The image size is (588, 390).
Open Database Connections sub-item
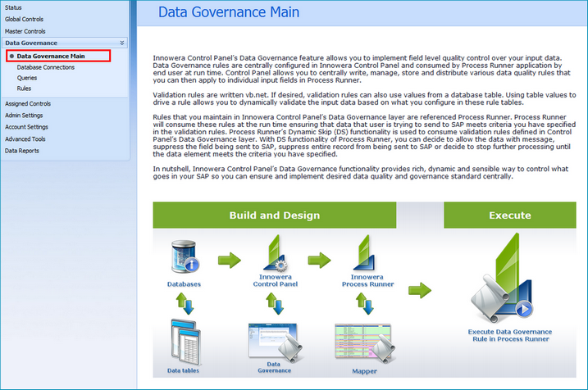46,67
